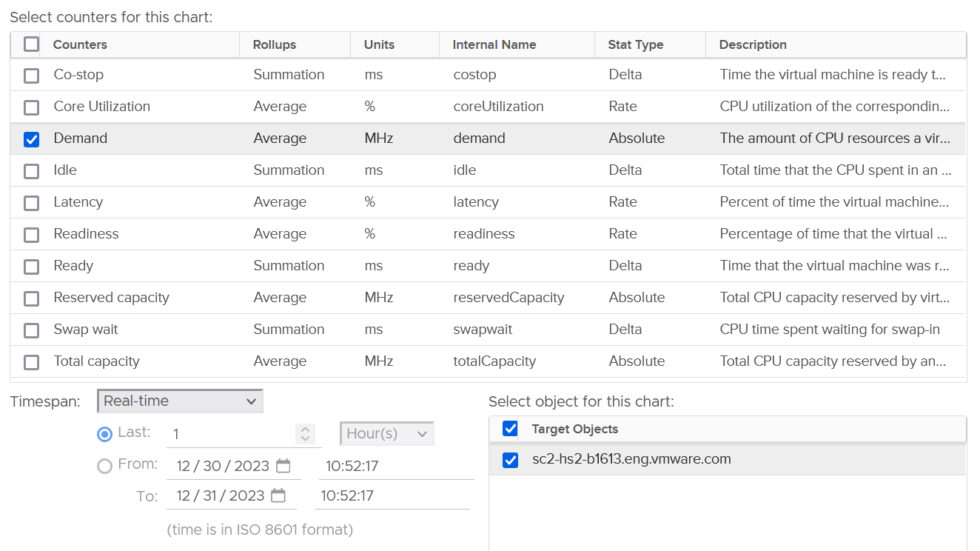Click Summation rollup in Idle row
This screenshot has height=551, width=980.
tap(289, 170)
